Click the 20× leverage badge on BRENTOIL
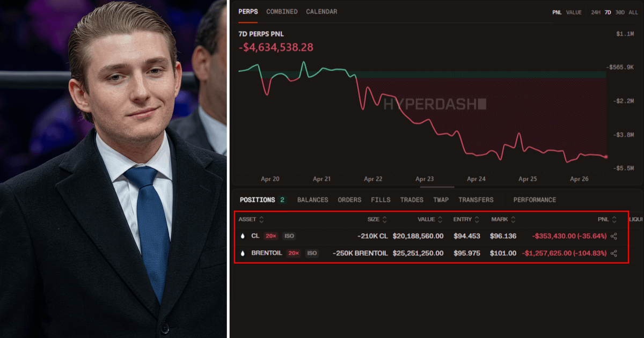 pyautogui.click(x=294, y=253)
